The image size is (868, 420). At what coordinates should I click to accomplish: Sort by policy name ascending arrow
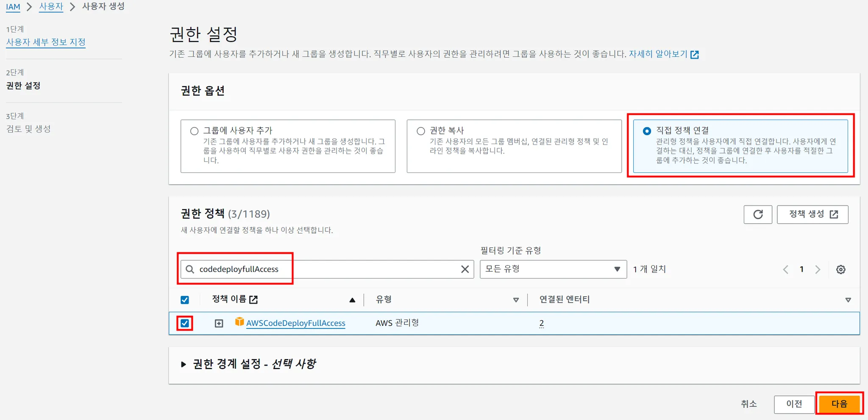pos(352,300)
